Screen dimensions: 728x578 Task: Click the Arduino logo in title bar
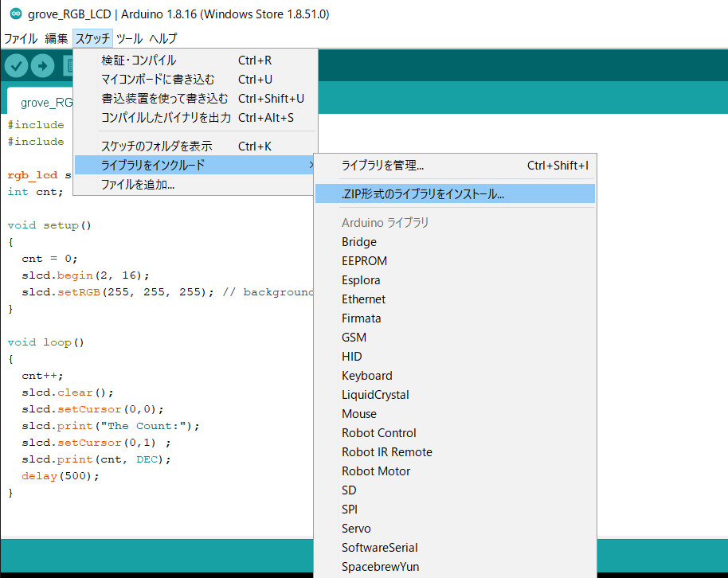click(x=11, y=14)
